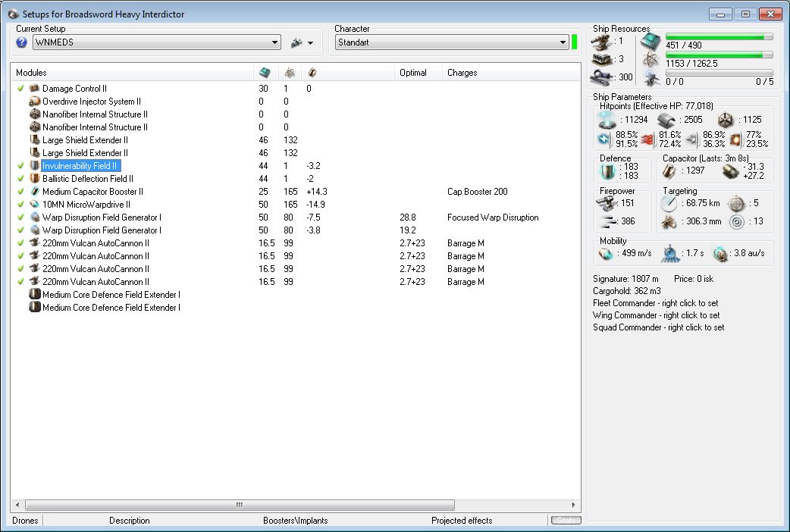Click the horizontal scrollbar right arrow

click(573, 505)
